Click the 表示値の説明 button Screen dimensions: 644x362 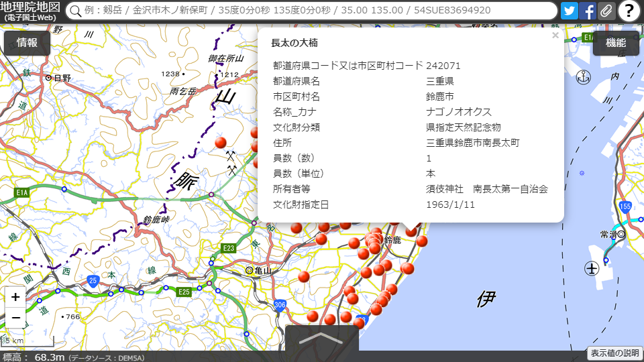pyautogui.click(x=614, y=353)
